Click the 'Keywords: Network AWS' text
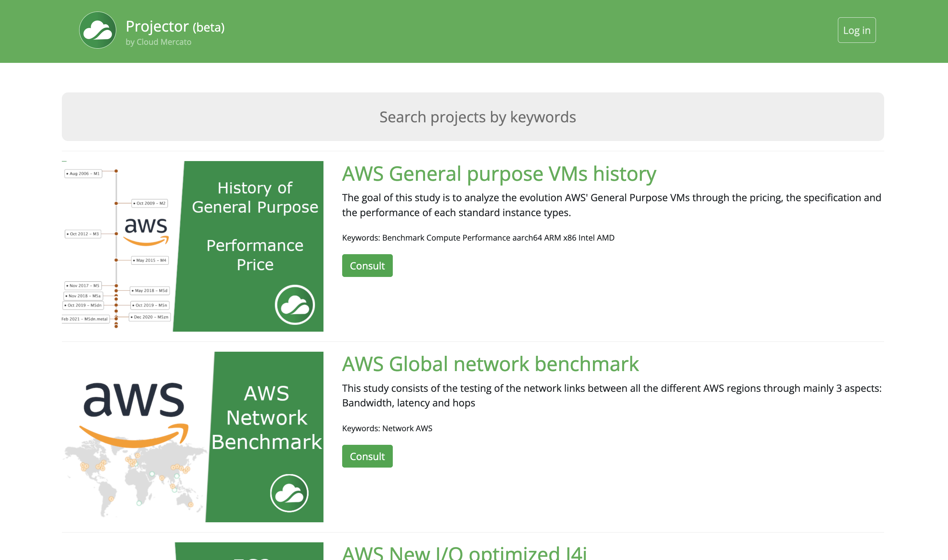Viewport: 948px width, 560px height. click(387, 428)
